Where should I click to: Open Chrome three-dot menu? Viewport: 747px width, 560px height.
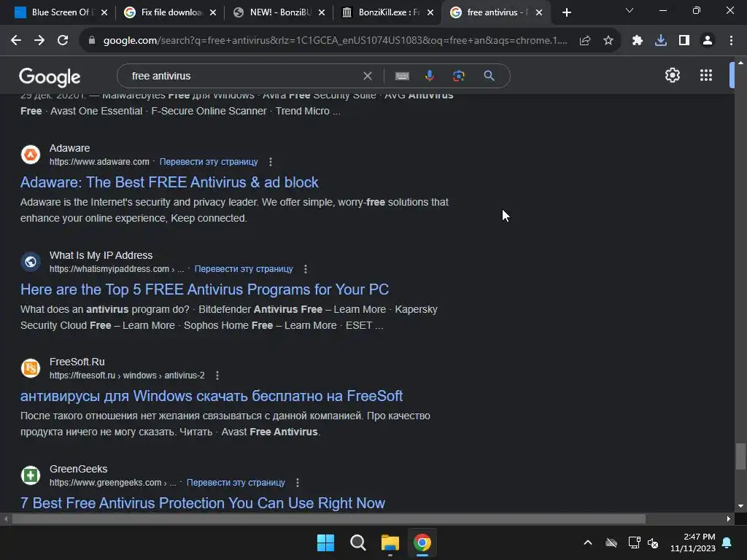(731, 41)
